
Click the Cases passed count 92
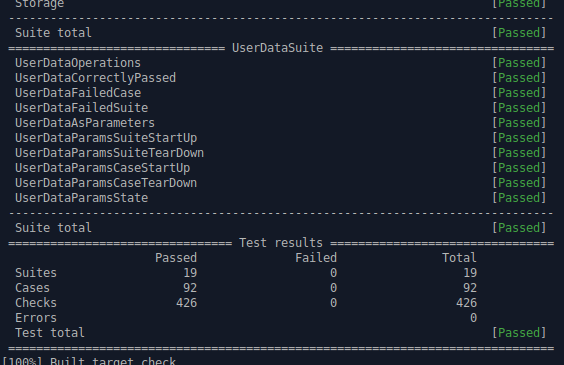point(190,288)
